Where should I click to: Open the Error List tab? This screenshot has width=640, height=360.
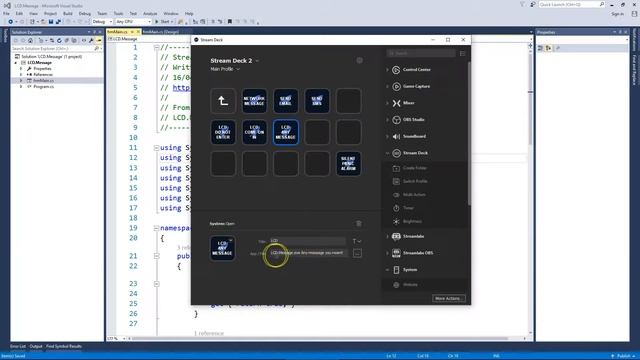pyautogui.click(x=18, y=347)
